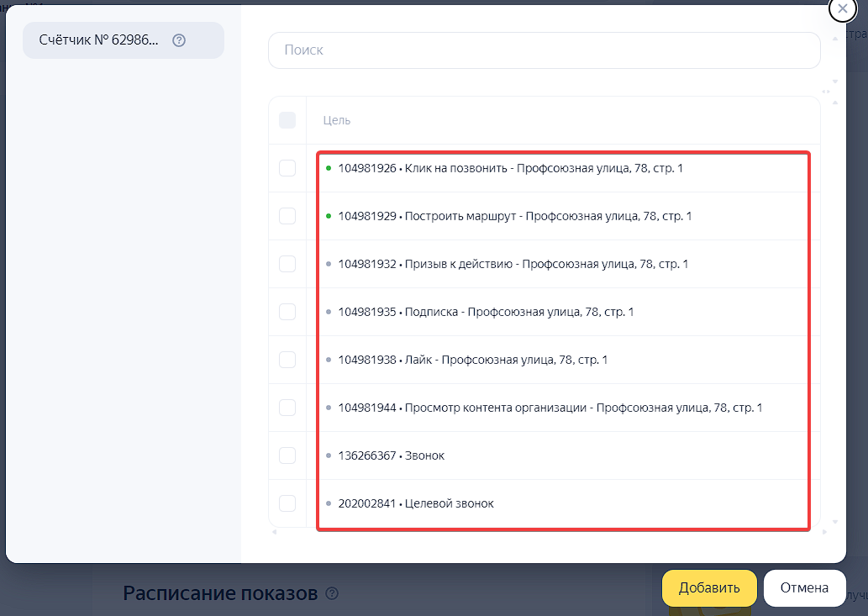Select goal 136266367 Звонок text
The height and width of the screenshot is (616, 868).
point(392,455)
